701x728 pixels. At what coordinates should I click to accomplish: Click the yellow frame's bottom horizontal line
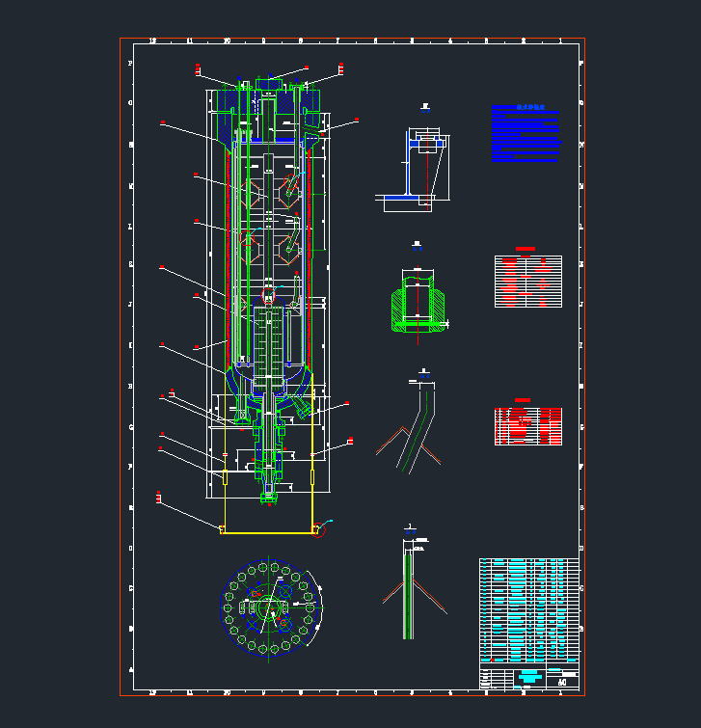(268, 532)
